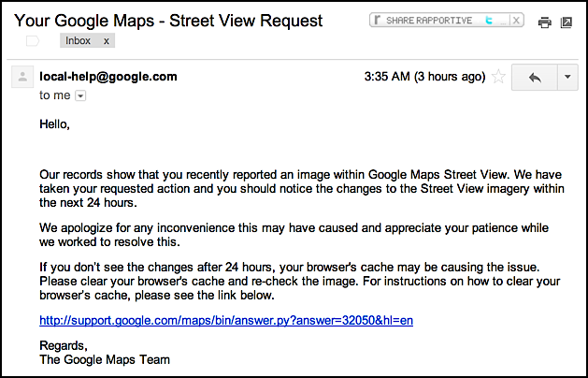Click subject 'Your Google Maps - Street View Request'
The height and width of the screenshot is (378, 588).
click(168, 21)
